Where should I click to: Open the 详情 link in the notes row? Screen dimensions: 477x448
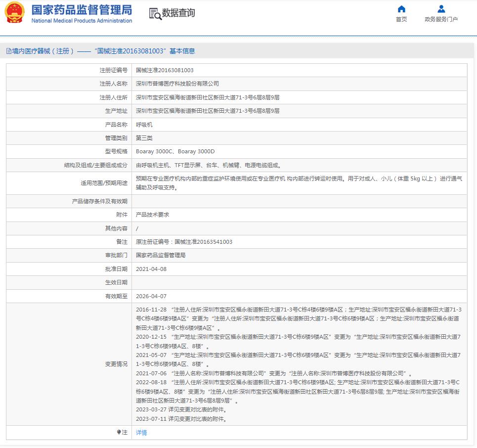click(x=141, y=433)
